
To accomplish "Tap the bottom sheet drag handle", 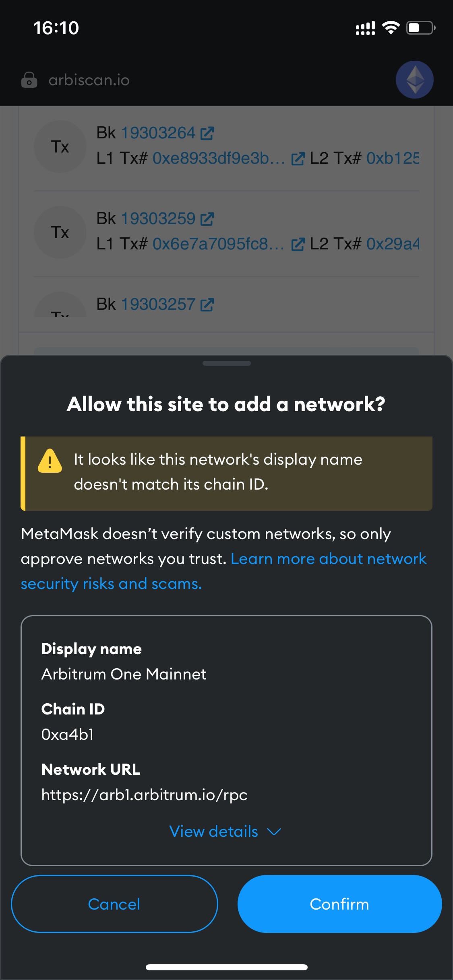I will point(226,363).
